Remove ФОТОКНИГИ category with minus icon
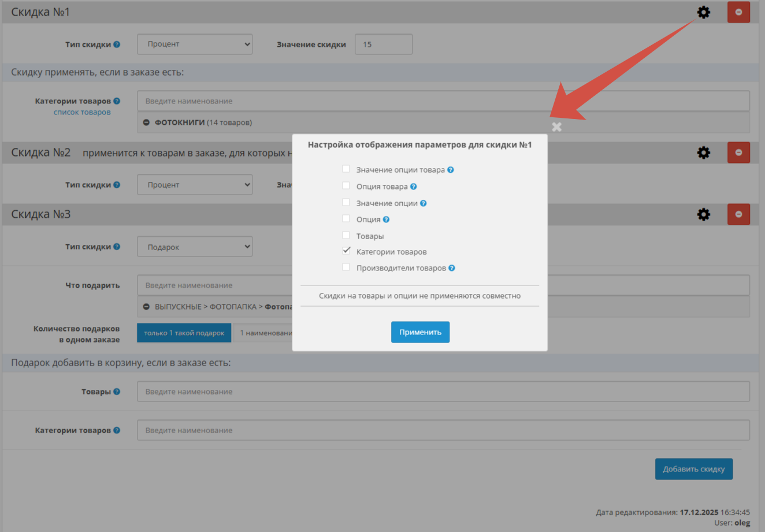 click(146, 122)
